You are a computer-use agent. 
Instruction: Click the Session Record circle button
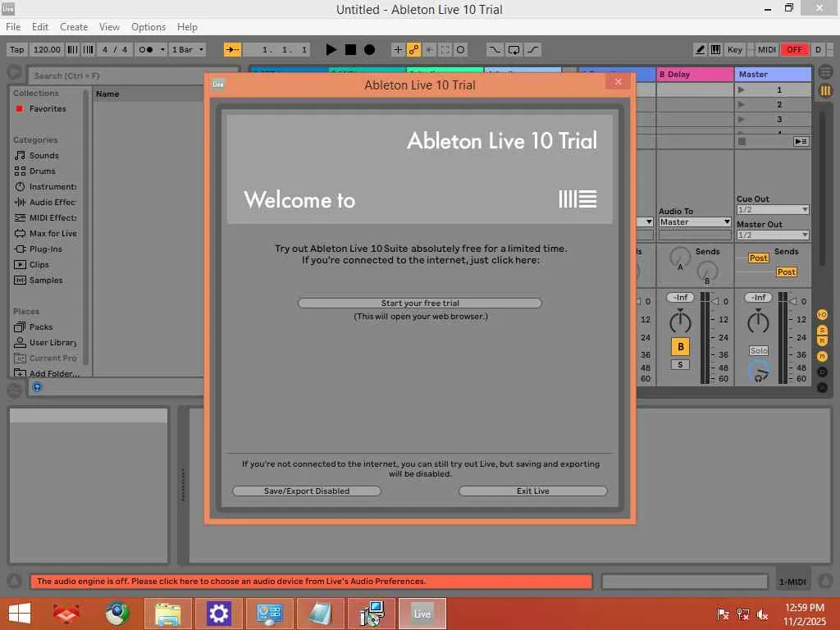[x=460, y=50]
